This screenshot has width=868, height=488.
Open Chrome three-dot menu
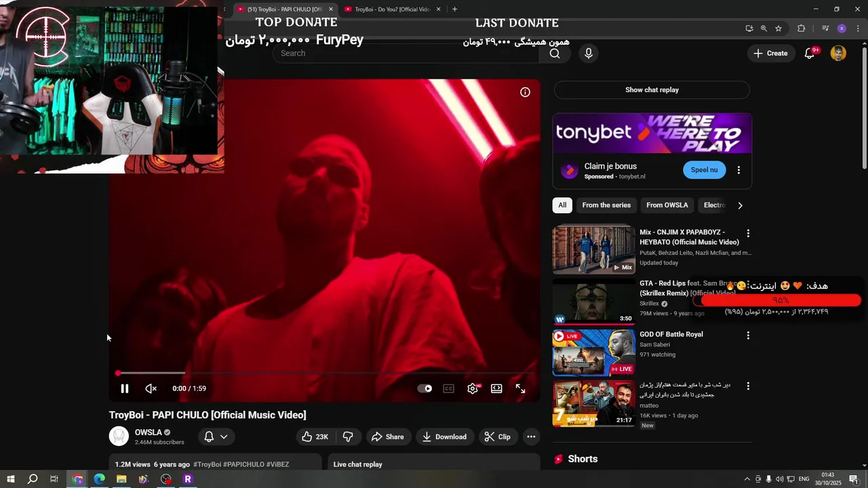(859, 28)
